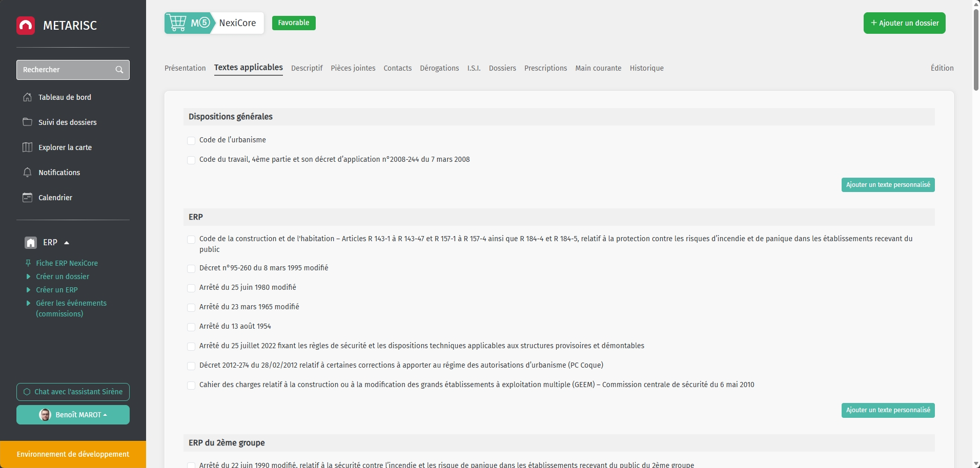Show the Prescriptions tab
Image resolution: width=980 pixels, height=468 pixels.
tap(545, 68)
